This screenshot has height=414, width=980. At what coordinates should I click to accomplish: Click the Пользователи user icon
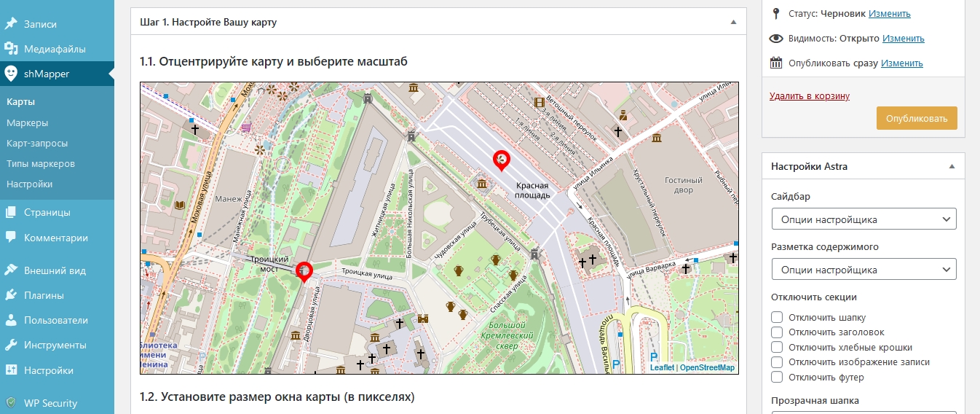pos(11,320)
